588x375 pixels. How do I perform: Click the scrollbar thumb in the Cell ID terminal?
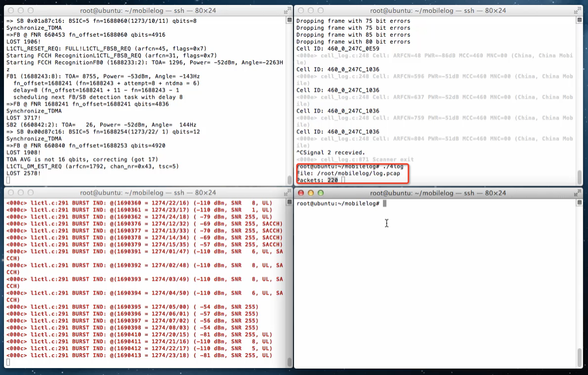pos(579,177)
